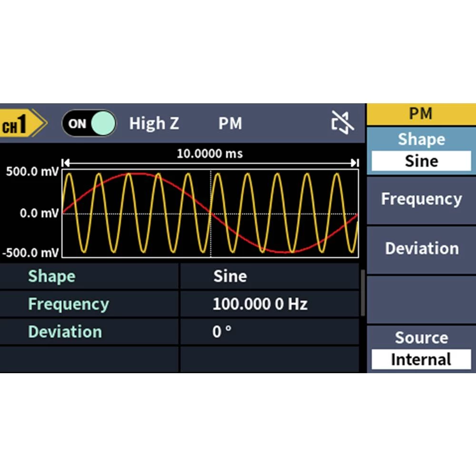Select the Sine value in the Shape row
Image resolution: width=476 pixels, height=476 pixels.
click(230, 277)
